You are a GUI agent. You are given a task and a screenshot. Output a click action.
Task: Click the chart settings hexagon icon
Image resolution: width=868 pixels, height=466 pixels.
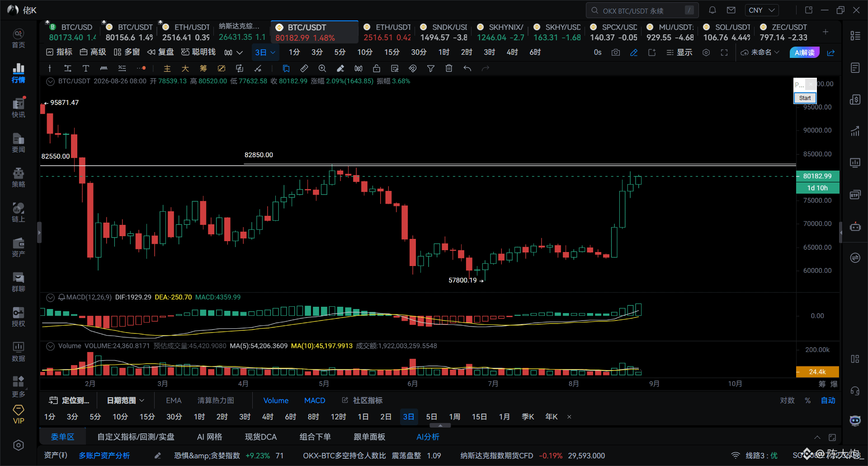706,52
